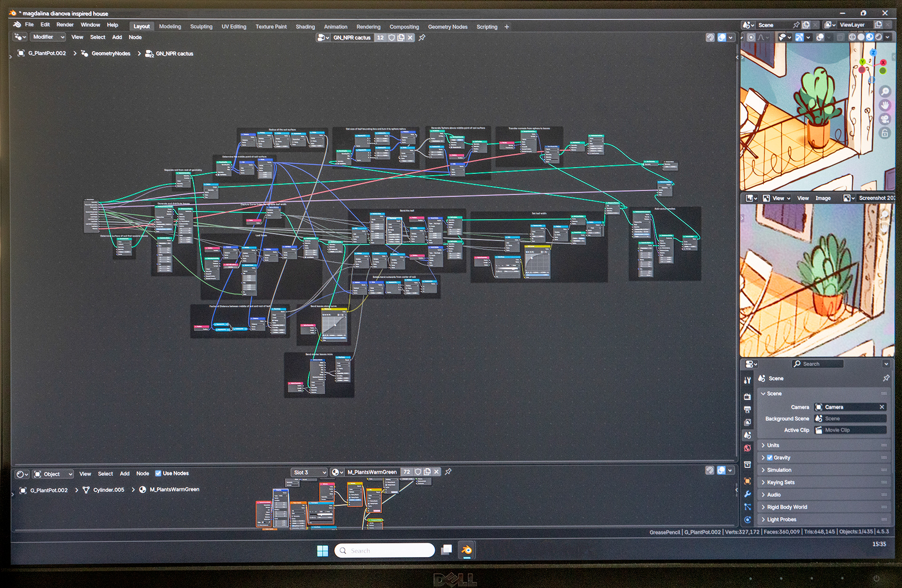Viewport: 902px width, 588px height.
Task: Toggle overlays in the geometry node editor
Action: tap(722, 38)
